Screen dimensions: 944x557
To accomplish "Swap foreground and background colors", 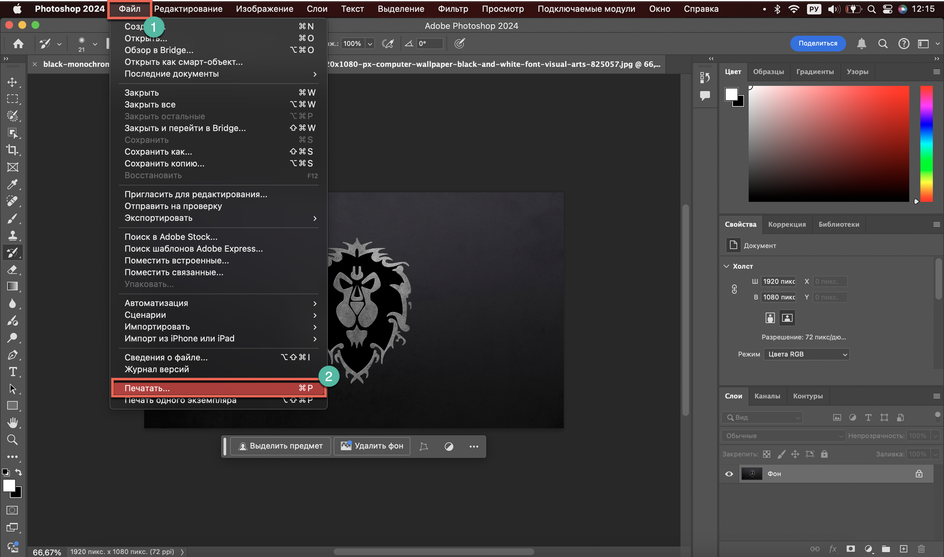I will [19, 473].
